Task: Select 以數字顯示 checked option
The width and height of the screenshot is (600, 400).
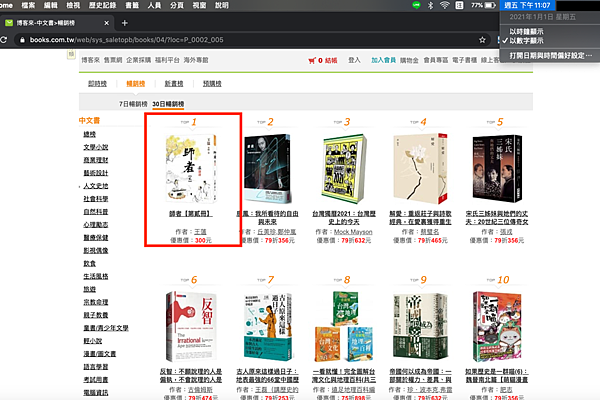Action: (x=526, y=41)
